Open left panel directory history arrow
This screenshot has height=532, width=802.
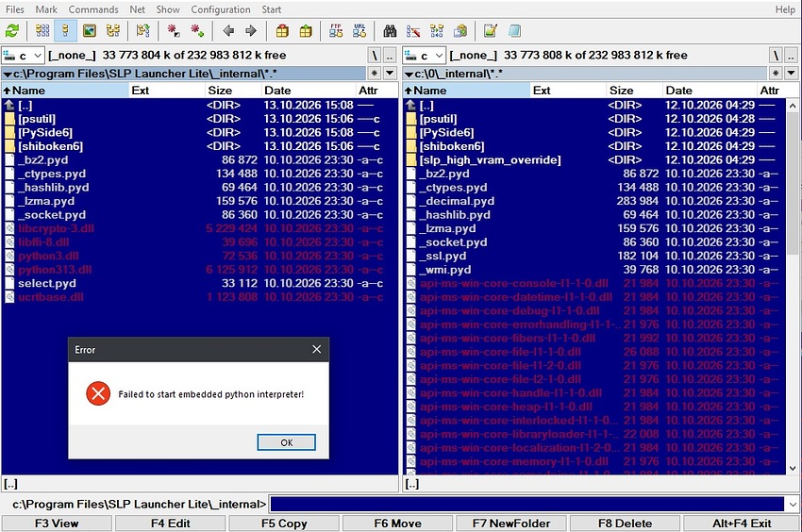(390, 74)
